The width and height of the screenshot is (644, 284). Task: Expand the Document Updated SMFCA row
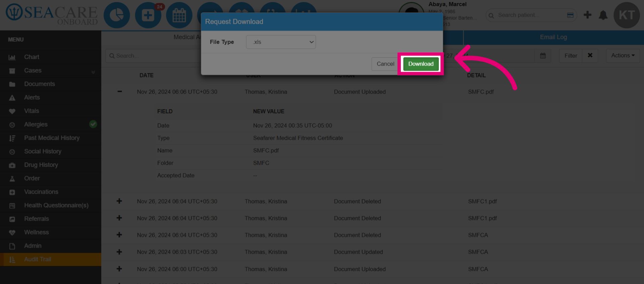pos(119,252)
